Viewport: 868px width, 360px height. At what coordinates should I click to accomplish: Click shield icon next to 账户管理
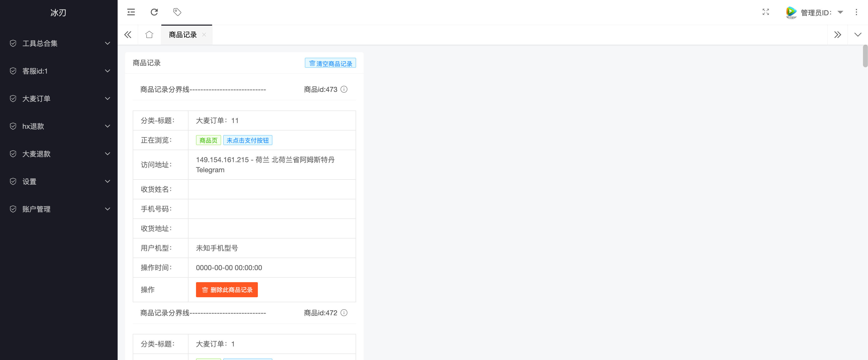pyautogui.click(x=13, y=209)
